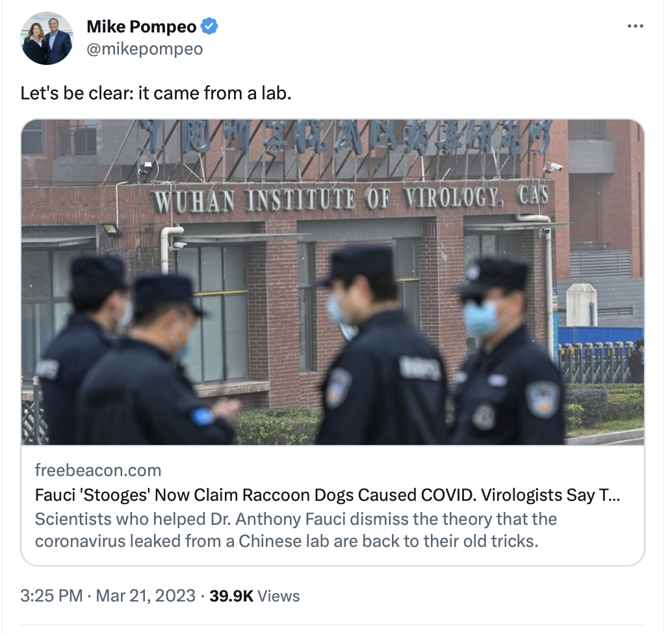Click the floodlight mounted on brick wall
672x634 pixels.
[111, 229]
